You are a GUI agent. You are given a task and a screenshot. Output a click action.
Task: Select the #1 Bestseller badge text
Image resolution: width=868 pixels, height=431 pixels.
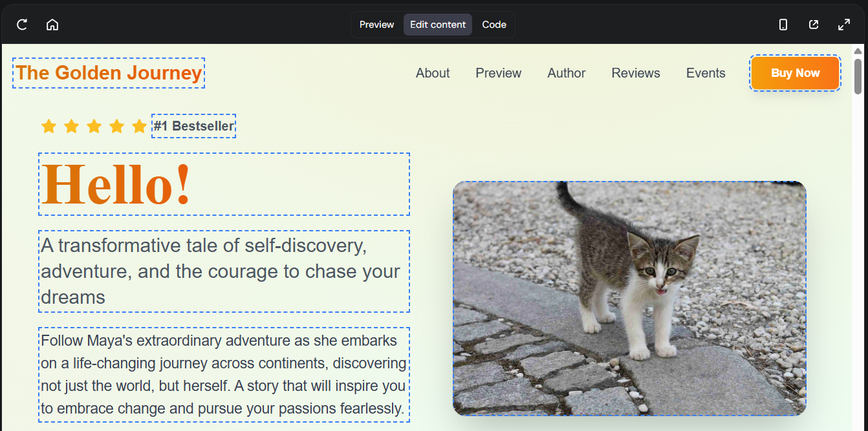coord(193,126)
